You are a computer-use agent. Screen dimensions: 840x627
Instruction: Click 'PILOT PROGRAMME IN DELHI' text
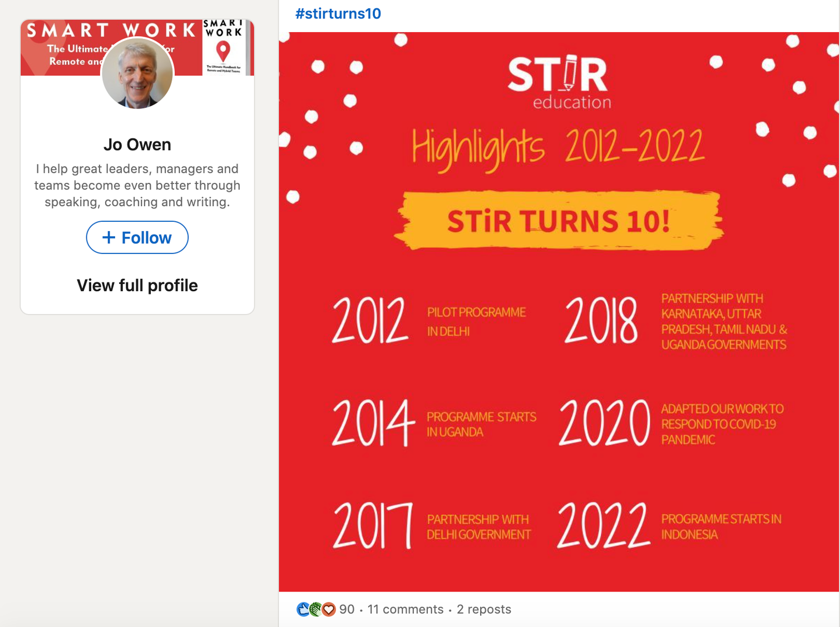[476, 321]
